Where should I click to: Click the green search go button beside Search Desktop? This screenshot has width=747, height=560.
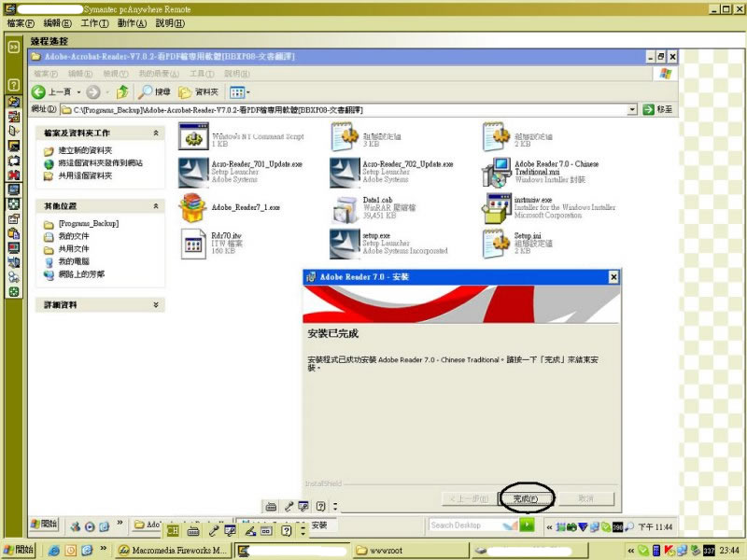click(527, 525)
